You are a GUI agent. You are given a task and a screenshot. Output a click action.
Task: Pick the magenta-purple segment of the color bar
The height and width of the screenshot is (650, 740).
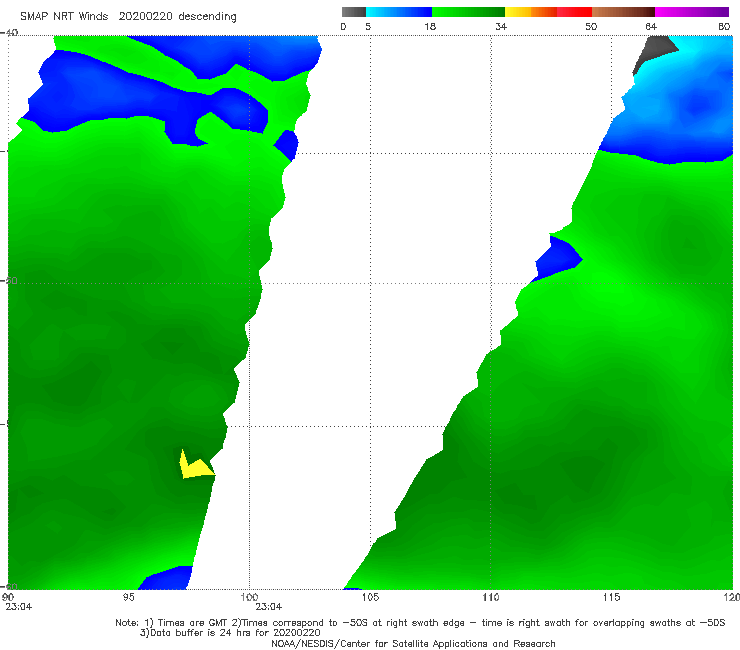click(x=692, y=12)
